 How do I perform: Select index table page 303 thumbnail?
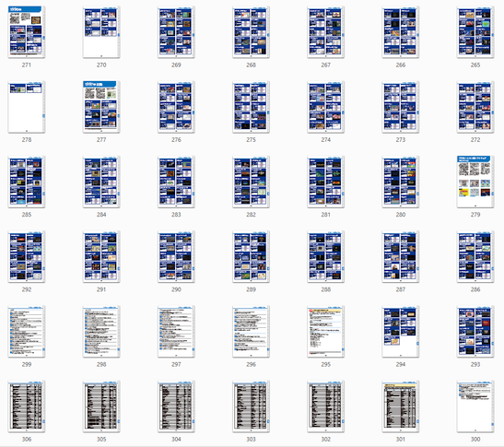tap(251, 406)
